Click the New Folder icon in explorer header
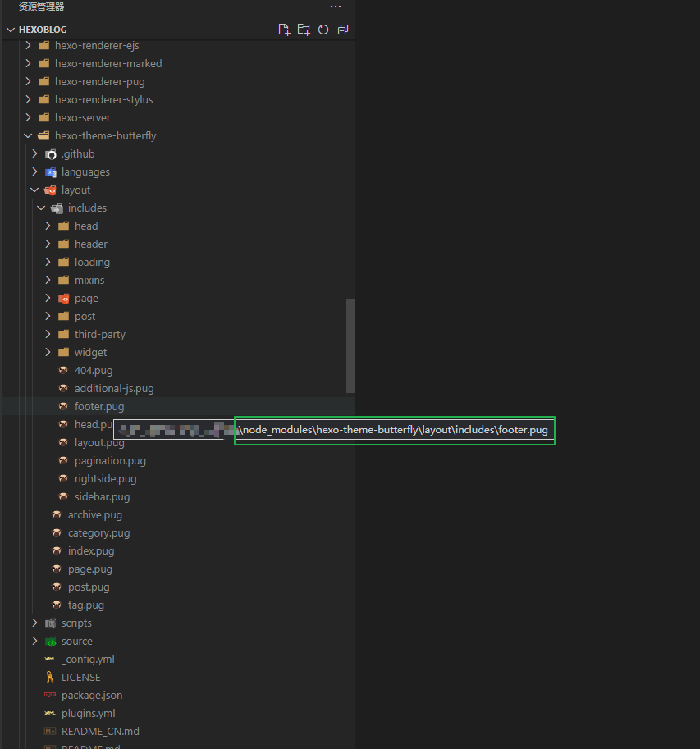Image resolution: width=700 pixels, height=749 pixels. 304,30
